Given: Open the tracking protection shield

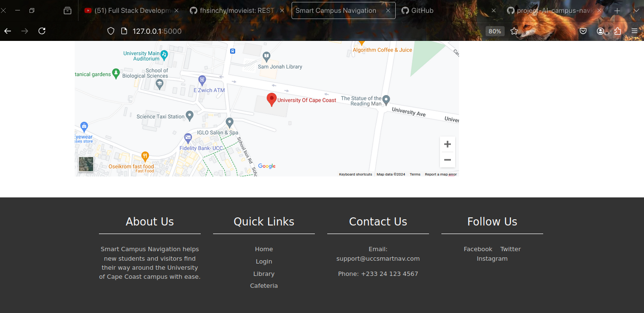Looking at the screenshot, I should (x=111, y=31).
